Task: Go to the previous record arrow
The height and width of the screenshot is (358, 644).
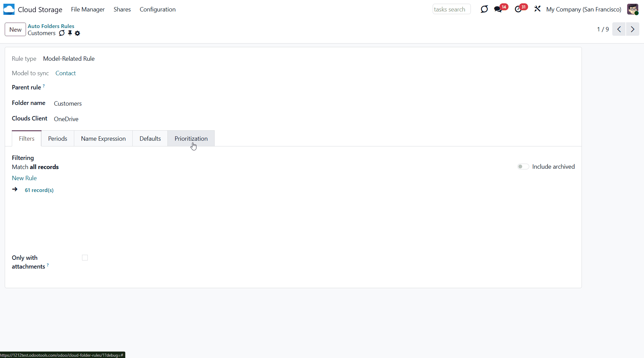Action: click(619, 29)
